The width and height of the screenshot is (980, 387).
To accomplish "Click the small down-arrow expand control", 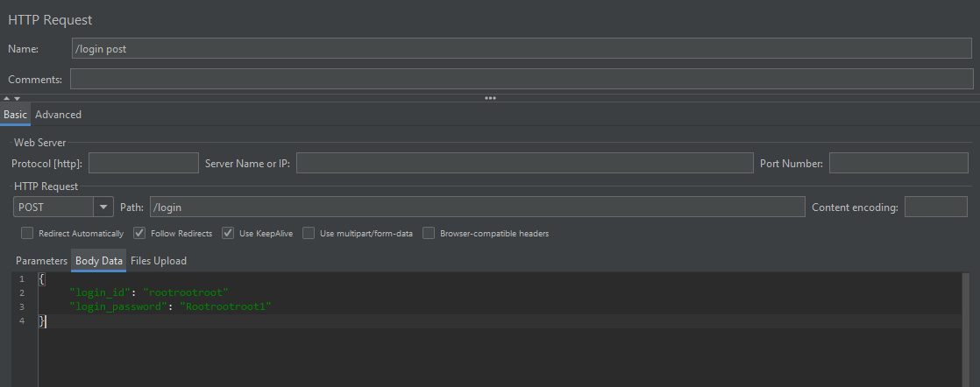I will coord(17,99).
